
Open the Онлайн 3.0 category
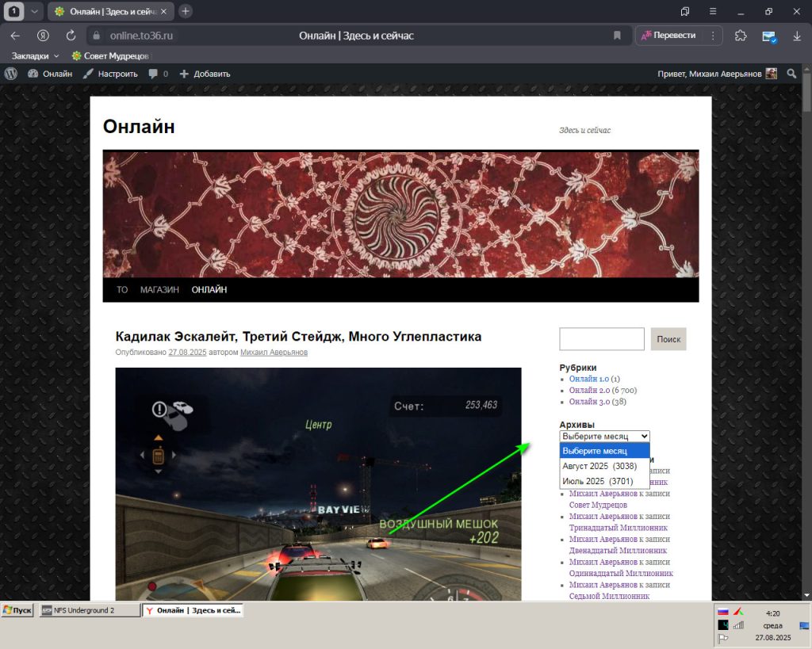coord(589,402)
